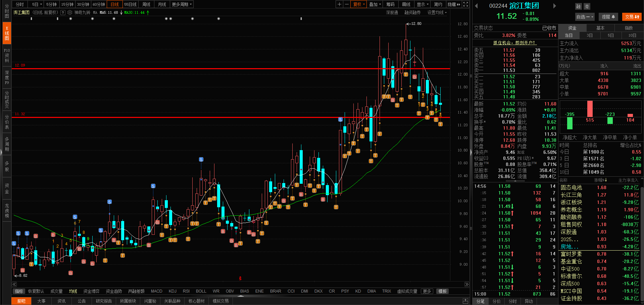Switch to the 指数 tab
Image resolution: width=644 pixels, height=305 pixels.
click(629, 28)
